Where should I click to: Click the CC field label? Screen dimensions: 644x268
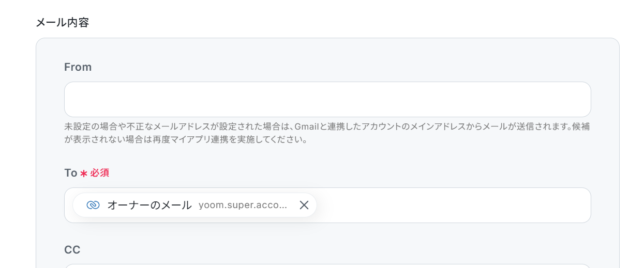click(x=72, y=250)
